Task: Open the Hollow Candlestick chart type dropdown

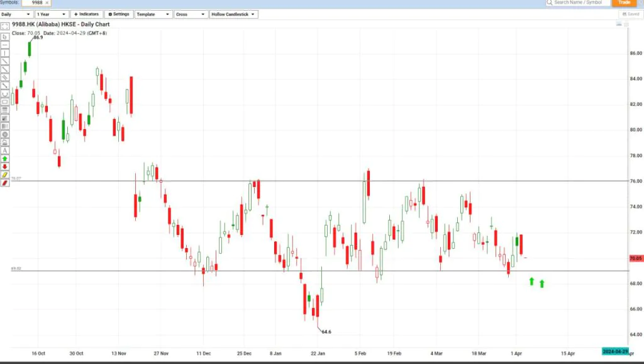Action: coord(233,14)
